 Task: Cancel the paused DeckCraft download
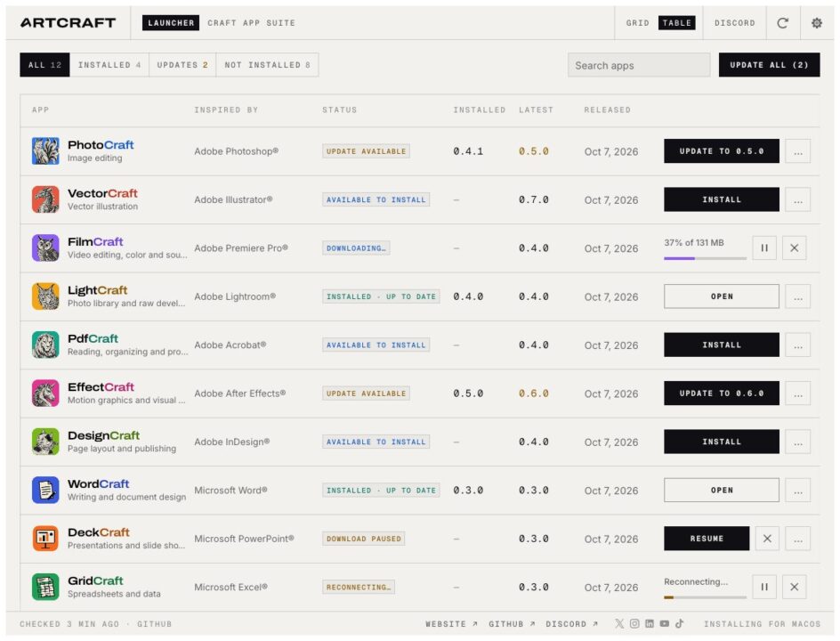767,539
